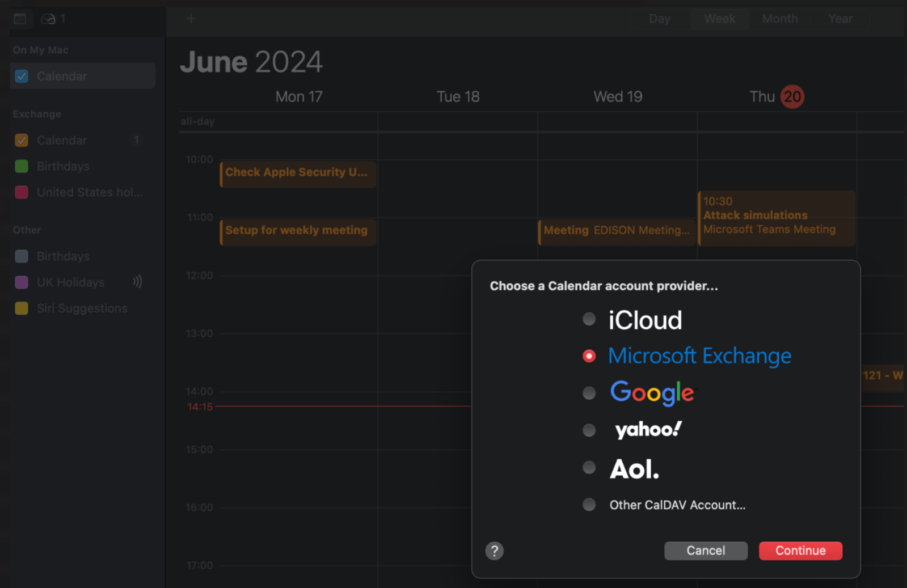This screenshot has height=588, width=907.
Task: Select the Microsoft Exchange logo
Action: pyautogui.click(x=699, y=356)
